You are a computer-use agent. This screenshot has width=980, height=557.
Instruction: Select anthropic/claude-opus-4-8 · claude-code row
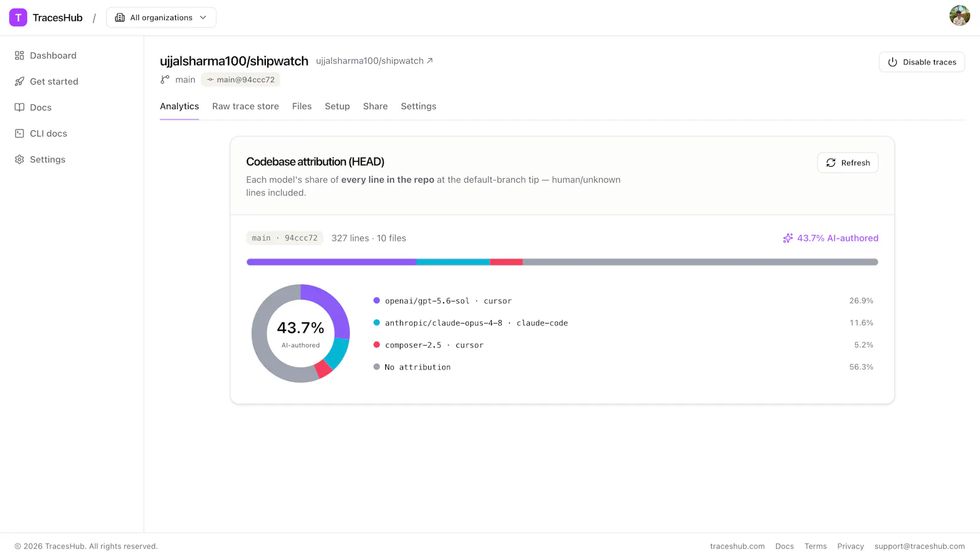coord(624,323)
